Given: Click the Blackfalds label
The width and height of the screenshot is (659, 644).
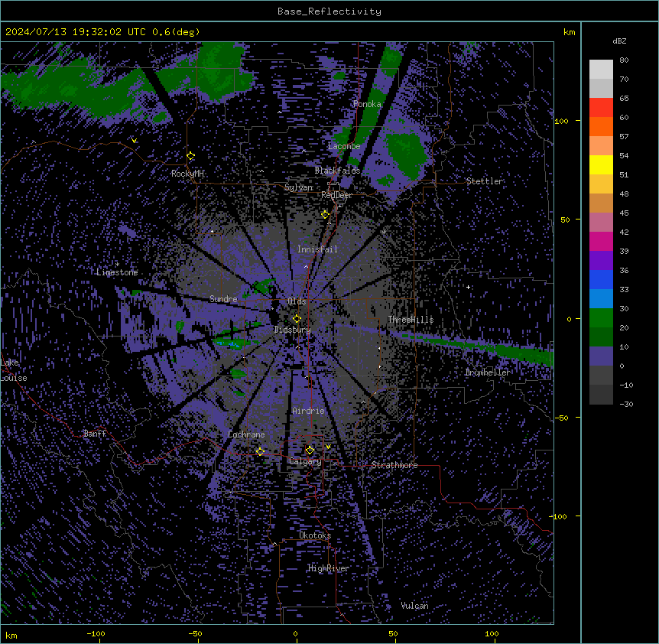Looking at the screenshot, I should pyautogui.click(x=337, y=171).
